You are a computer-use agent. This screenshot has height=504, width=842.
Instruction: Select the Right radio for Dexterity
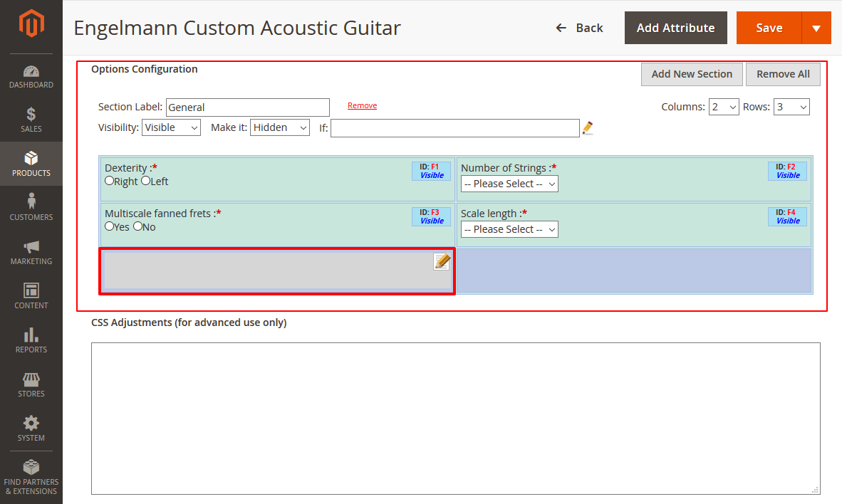click(x=109, y=181)
